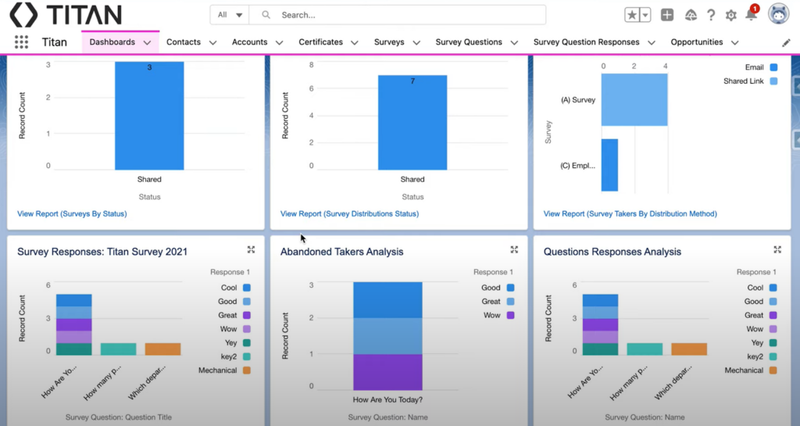Screen dimensions: 800x426
Task: Expand the Survey Question Responses chevron
Action: pos(651,42)
